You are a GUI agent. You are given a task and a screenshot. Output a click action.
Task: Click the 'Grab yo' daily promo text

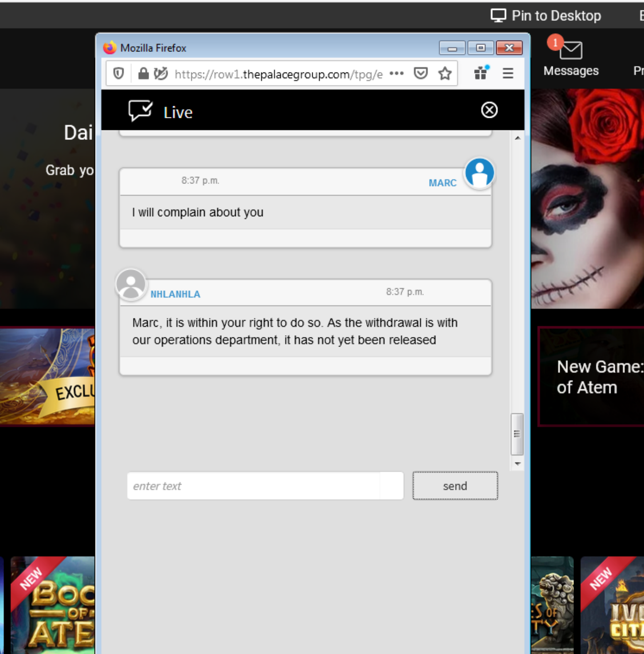70,170
